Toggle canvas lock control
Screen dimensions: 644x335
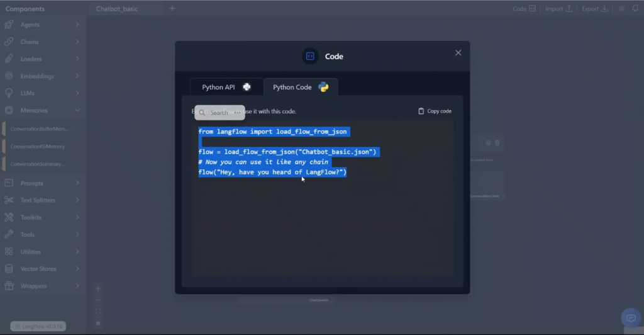tap(98, 323)
